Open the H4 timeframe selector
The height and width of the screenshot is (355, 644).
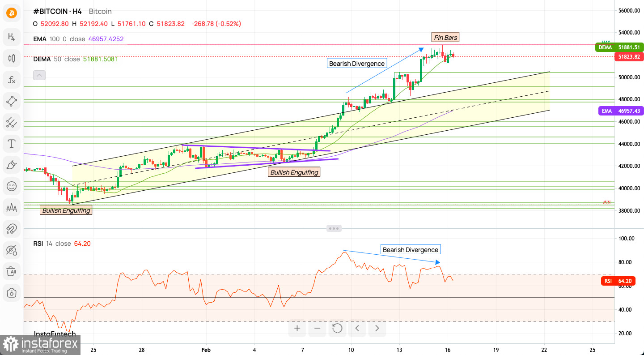pyautogui.click(x=12, y=37)
